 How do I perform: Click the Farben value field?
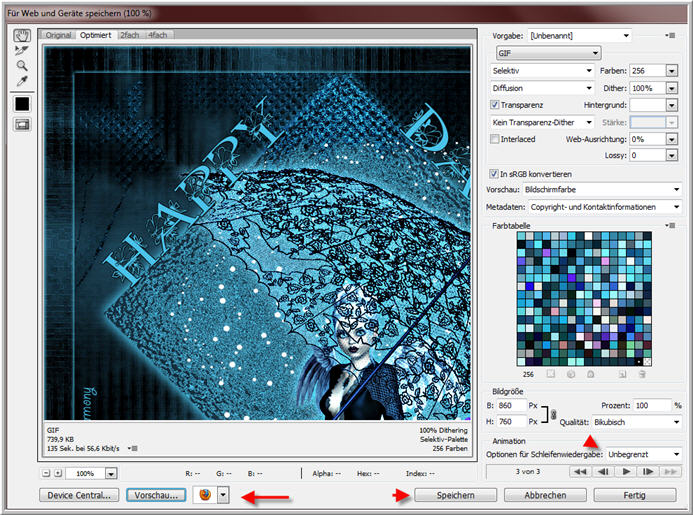coord(647,71)
